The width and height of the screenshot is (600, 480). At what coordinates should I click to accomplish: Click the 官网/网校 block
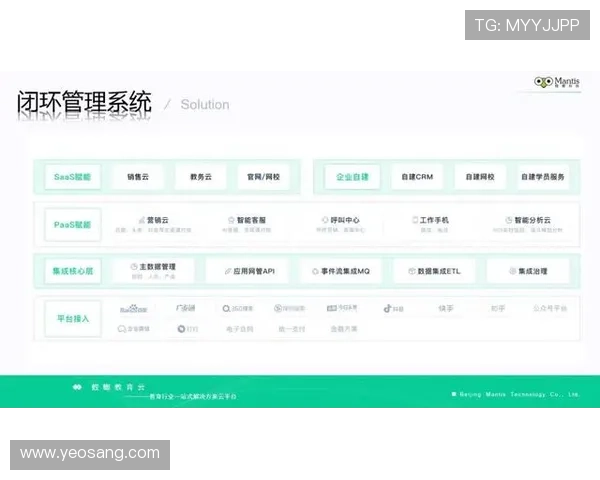264,177
